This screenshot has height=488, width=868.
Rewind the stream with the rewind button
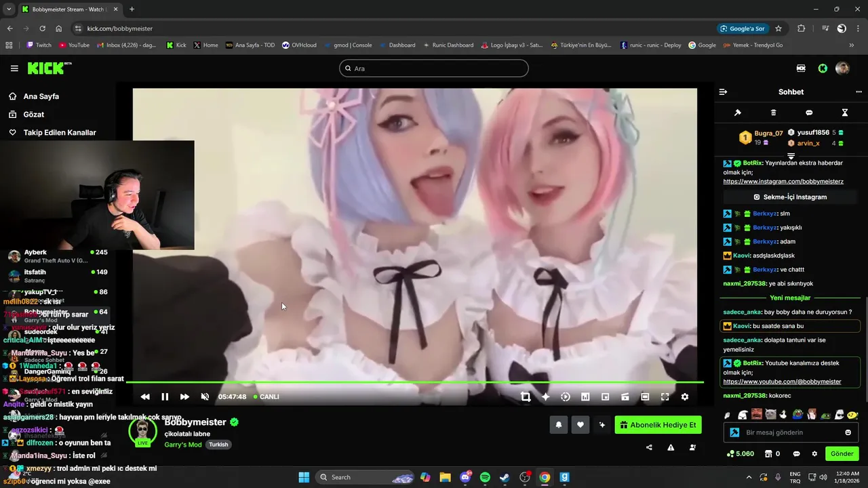click(145, 396)
